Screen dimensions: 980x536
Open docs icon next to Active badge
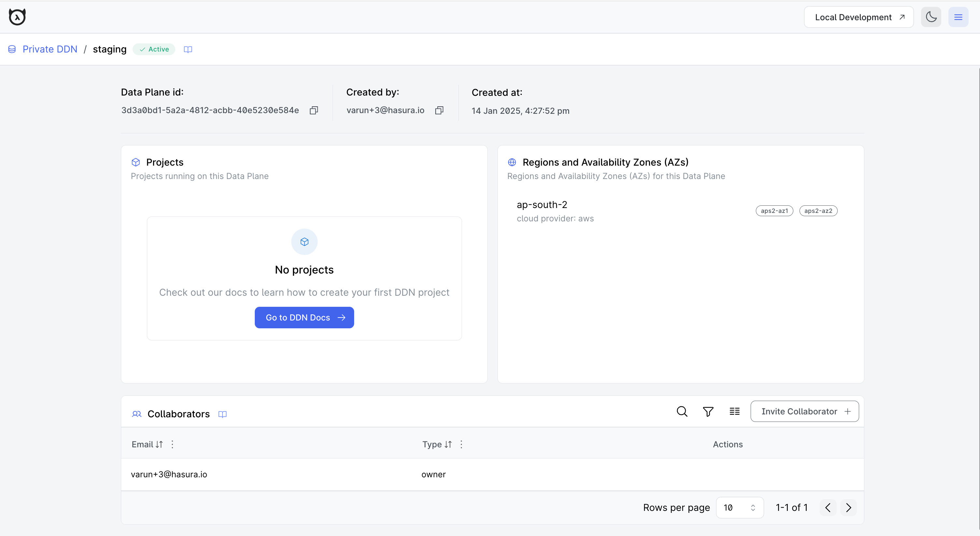pyautogui.click(x=188, y=50)
